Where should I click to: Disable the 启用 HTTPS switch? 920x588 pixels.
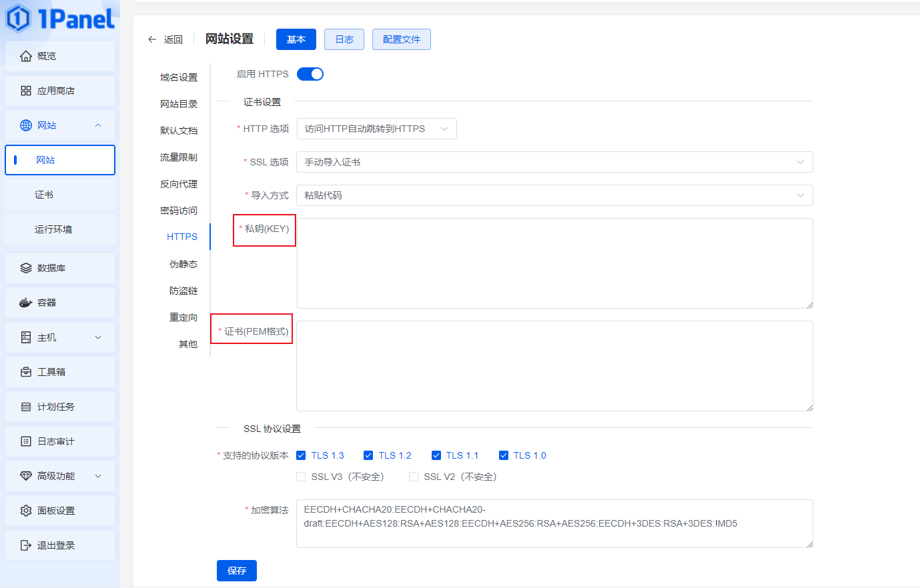pyautogui.click(x=310, y=74)
